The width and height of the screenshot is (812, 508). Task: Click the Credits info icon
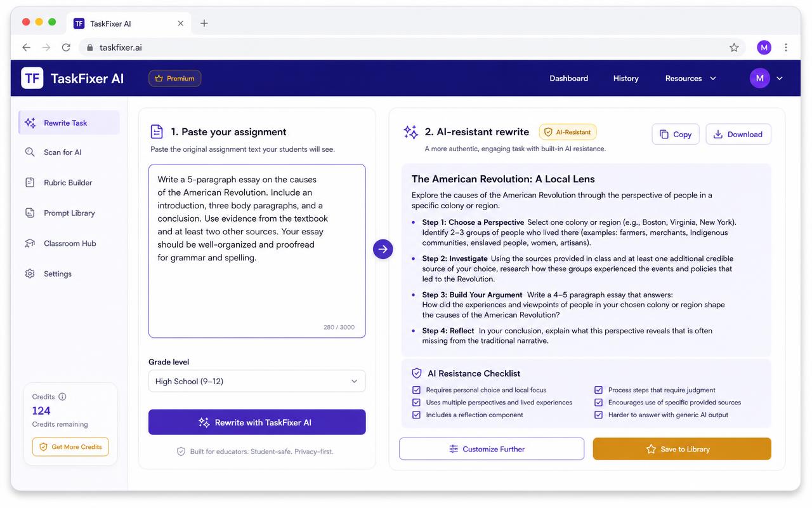62,396
